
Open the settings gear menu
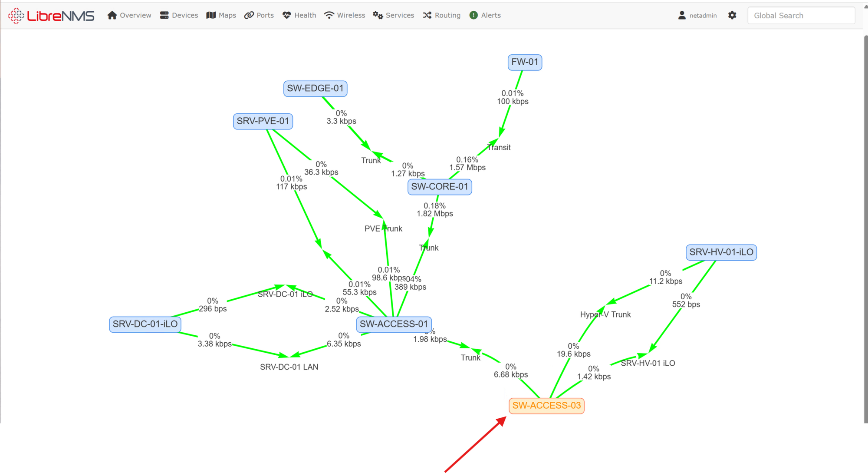click(x=732, y=15)
